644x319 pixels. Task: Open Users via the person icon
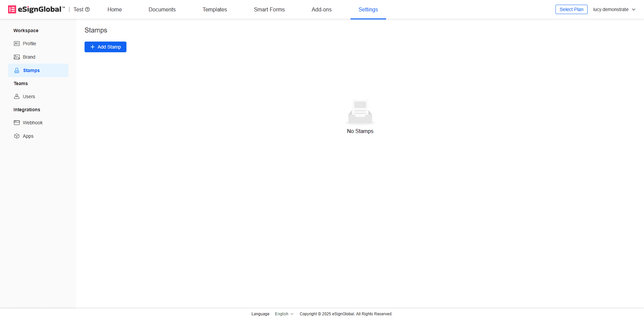coord(17,97)
